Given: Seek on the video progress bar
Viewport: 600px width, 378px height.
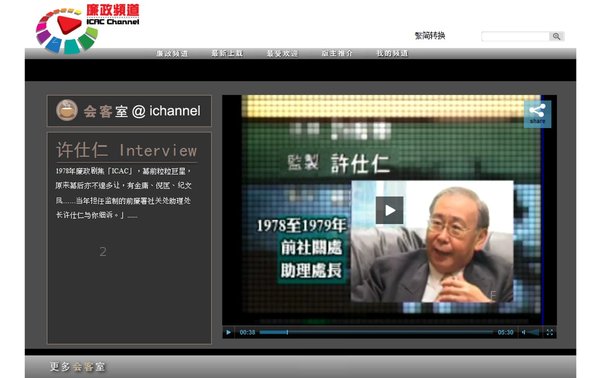Looking at the screenshot, I should pyautogui.click(x=376, y=332).
